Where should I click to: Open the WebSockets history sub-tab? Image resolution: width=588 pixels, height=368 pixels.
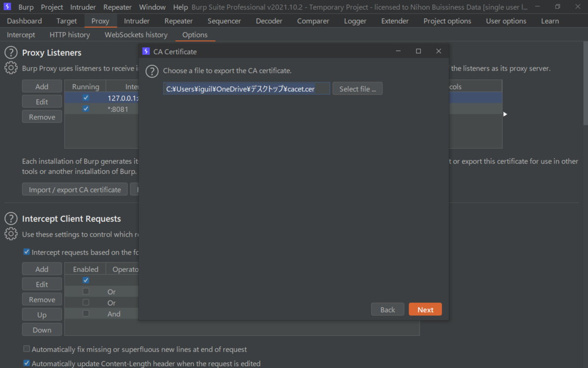coord(136,35)
